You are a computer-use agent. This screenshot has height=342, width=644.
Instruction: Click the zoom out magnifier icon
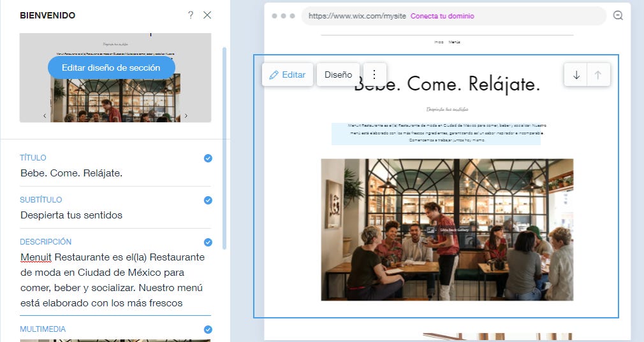(618, 15)
